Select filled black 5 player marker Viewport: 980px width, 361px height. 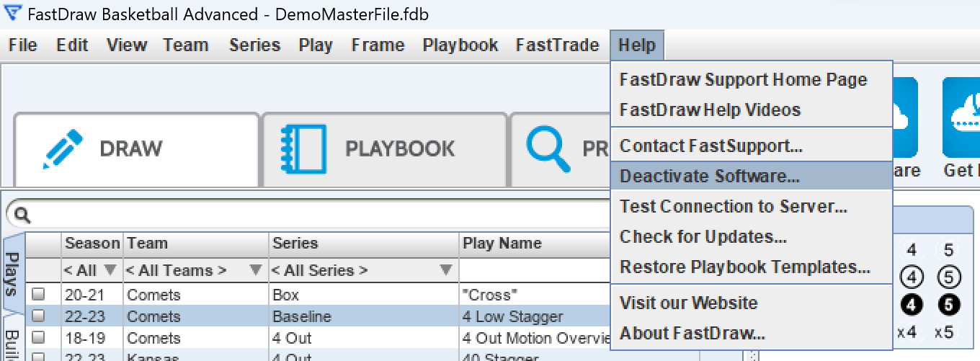(x=948, y=305)
